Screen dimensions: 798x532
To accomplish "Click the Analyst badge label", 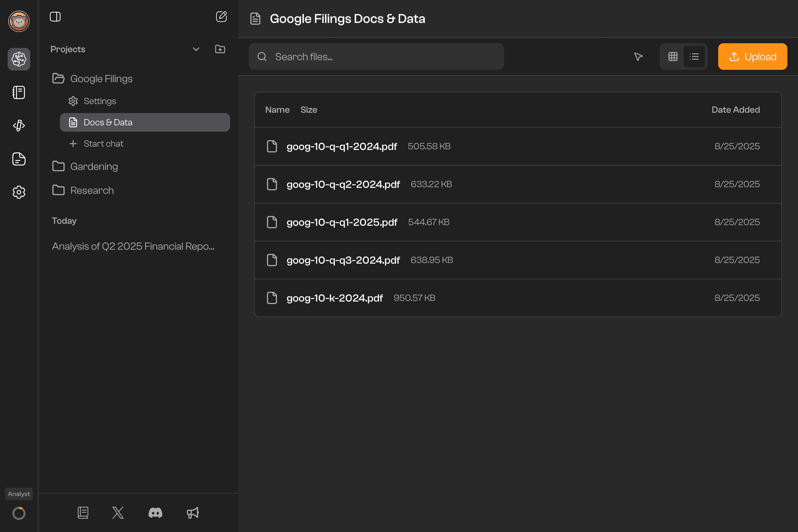I will click(x=19, y=494).
